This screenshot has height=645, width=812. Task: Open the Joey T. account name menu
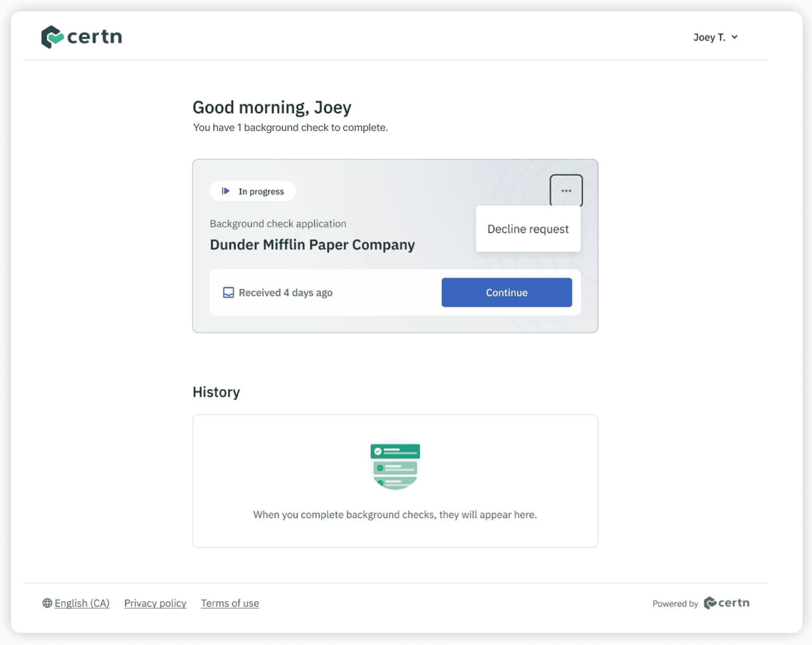[709, 38]
